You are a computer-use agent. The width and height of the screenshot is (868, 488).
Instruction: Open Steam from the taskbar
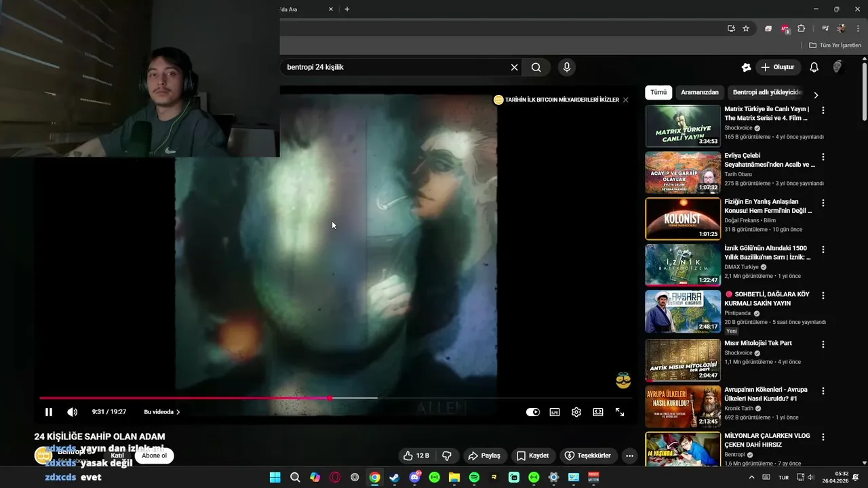(x=394, y=477)
